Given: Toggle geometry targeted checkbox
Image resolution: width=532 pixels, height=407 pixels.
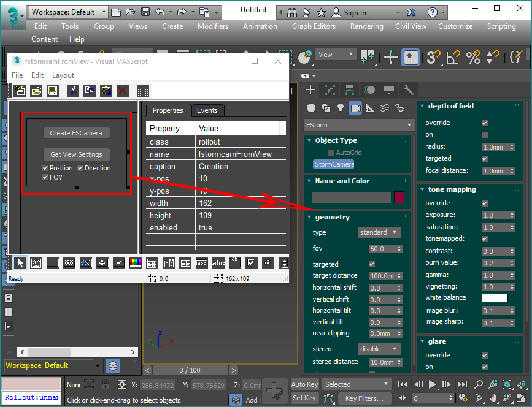Looking at the screenshot, I should pos(372,264).
